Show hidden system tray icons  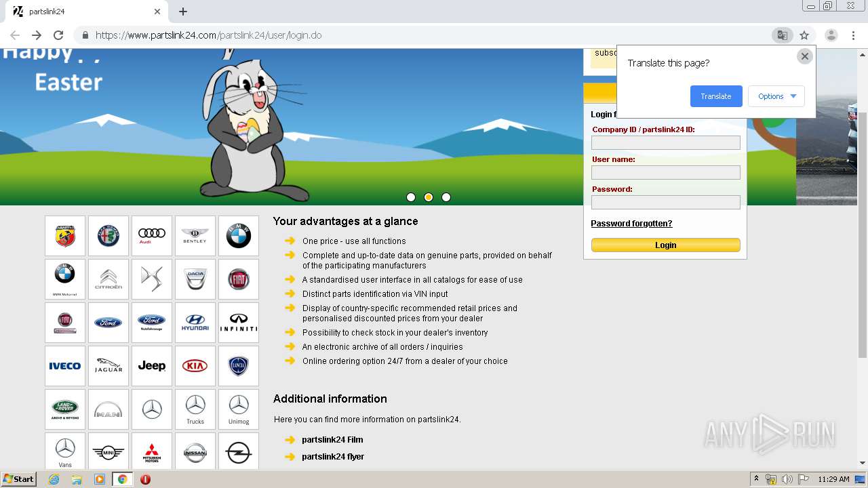(x=756, y=479)
